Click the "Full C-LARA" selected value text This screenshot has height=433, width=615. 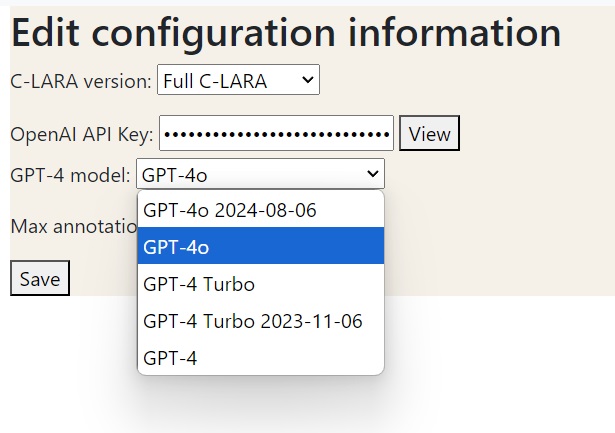pos(216,81)
